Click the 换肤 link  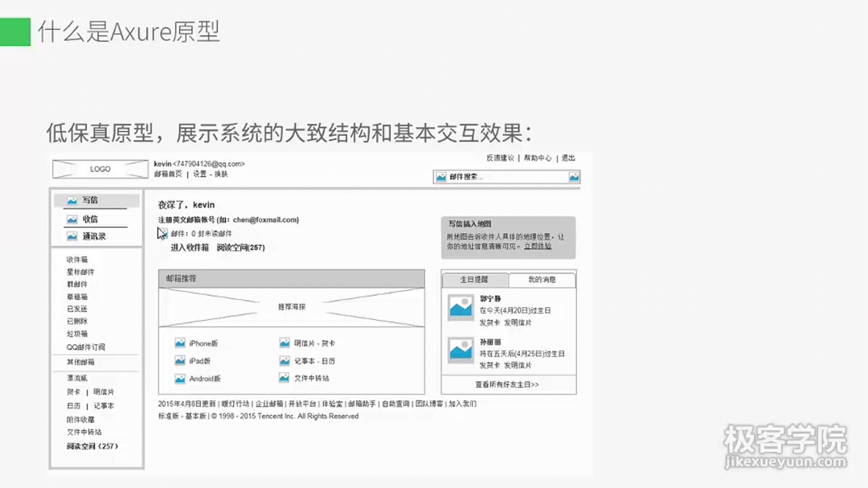(221, 174)
